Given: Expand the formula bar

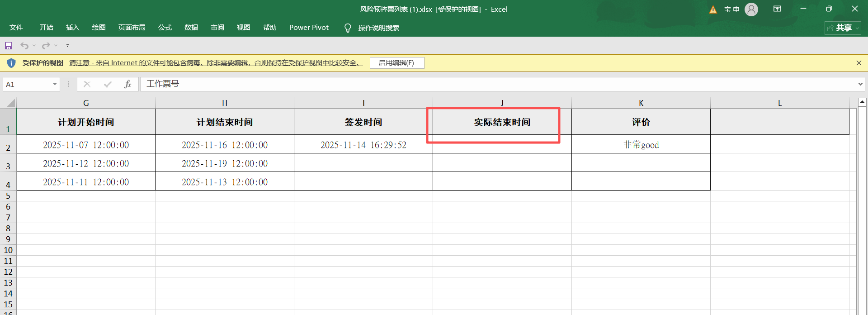Looking at the screenshot, I should click(860, 84).
